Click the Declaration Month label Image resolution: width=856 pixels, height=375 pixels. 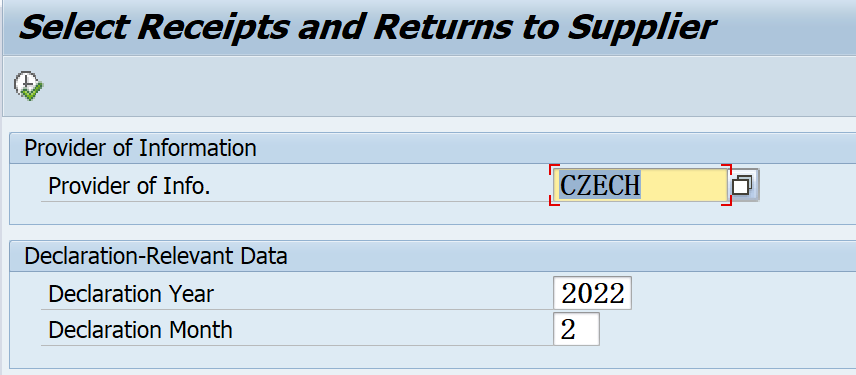140,330
